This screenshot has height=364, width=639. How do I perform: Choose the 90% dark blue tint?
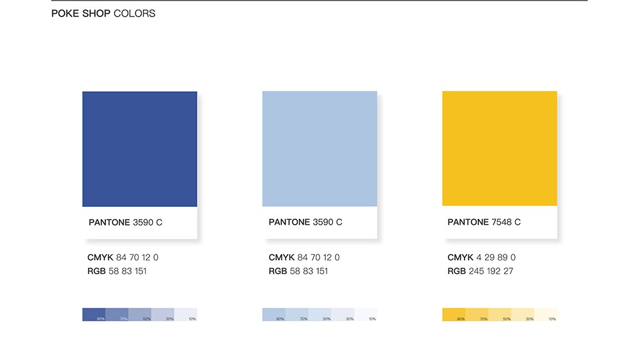pos(94,315)
